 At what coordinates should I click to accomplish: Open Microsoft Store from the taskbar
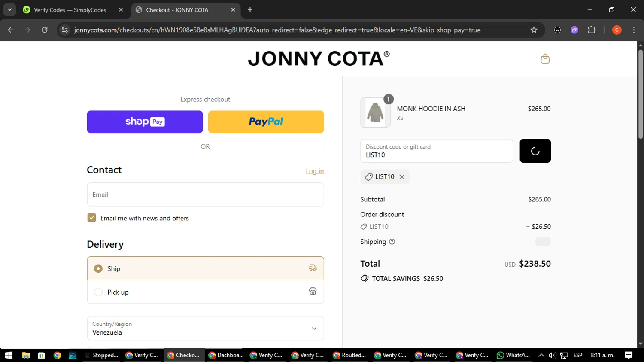[42, 355]
